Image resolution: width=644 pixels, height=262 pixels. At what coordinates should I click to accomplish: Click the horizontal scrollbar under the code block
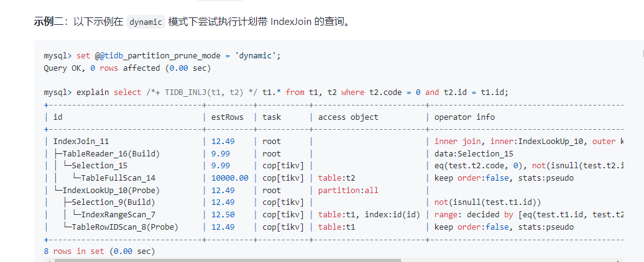tap(228, 260)
